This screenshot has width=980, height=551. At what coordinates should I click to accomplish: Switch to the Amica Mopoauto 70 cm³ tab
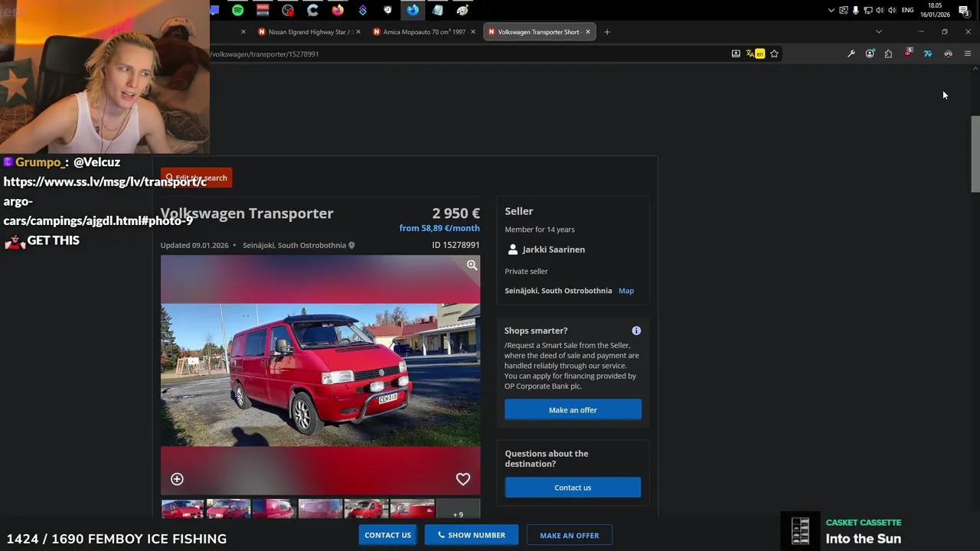(x=422, y=32)
